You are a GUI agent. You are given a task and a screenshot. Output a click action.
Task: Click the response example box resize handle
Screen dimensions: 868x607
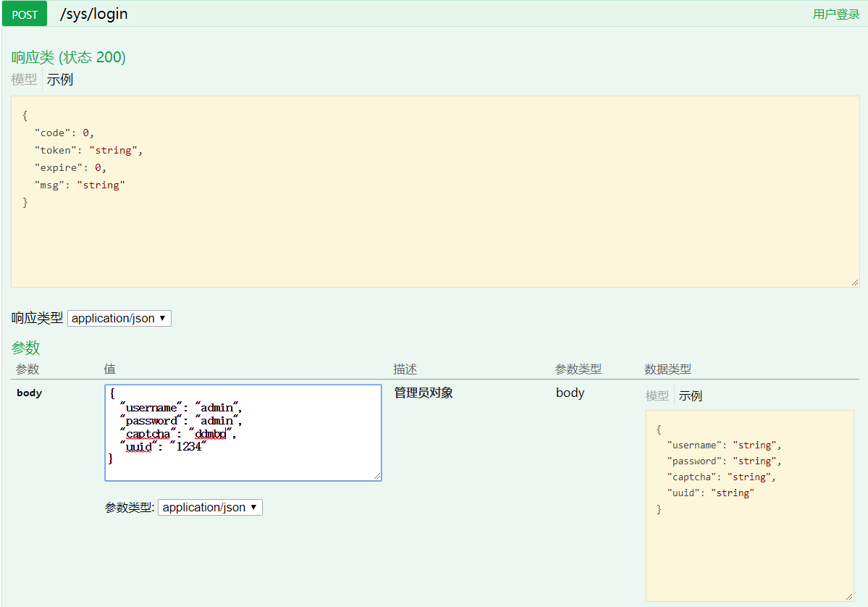coord(855,282)
